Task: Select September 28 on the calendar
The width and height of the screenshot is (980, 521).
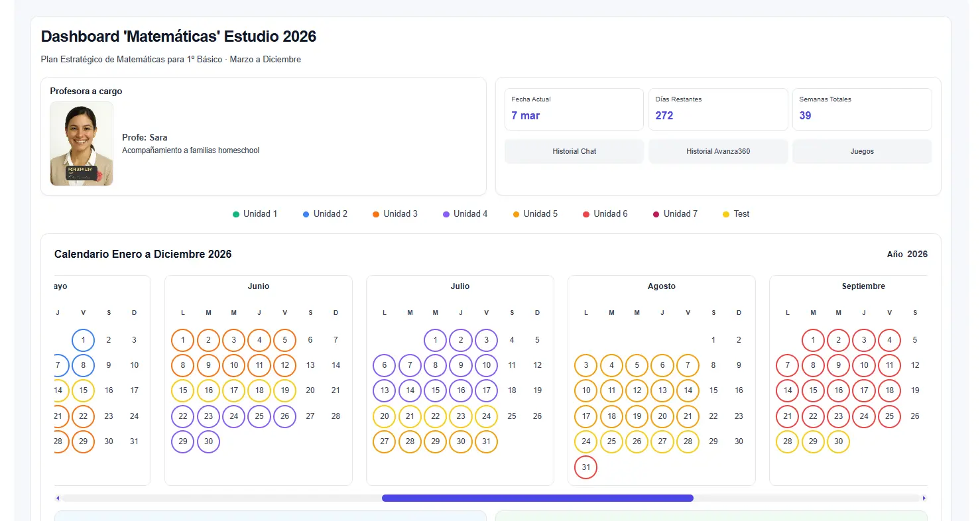Action: pyautogui.click(x=787, y=441)
